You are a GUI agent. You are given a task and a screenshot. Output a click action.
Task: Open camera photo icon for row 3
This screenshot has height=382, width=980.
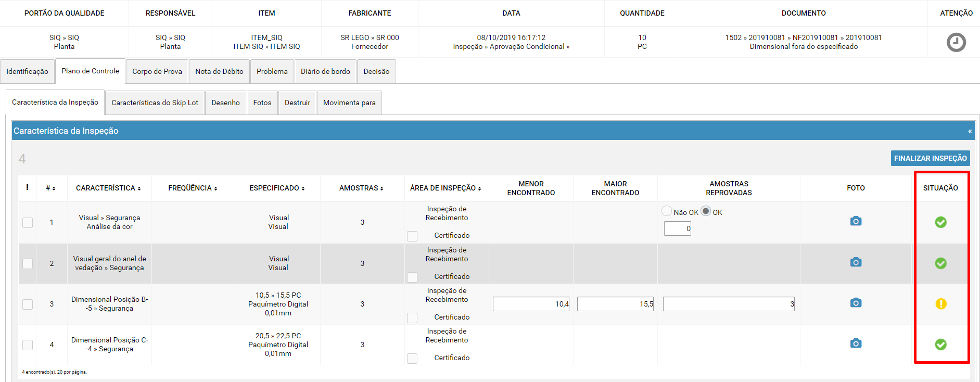(856, 302)
